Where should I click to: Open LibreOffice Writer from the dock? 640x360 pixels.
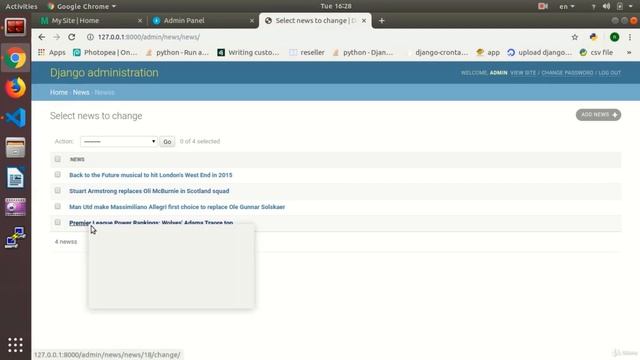[x=16, y=178]
